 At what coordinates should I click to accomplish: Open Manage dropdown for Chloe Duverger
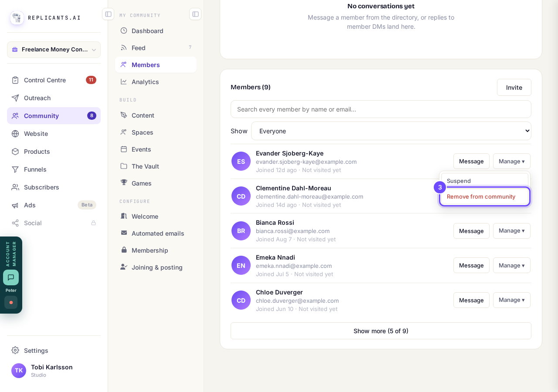coord(512,300)
